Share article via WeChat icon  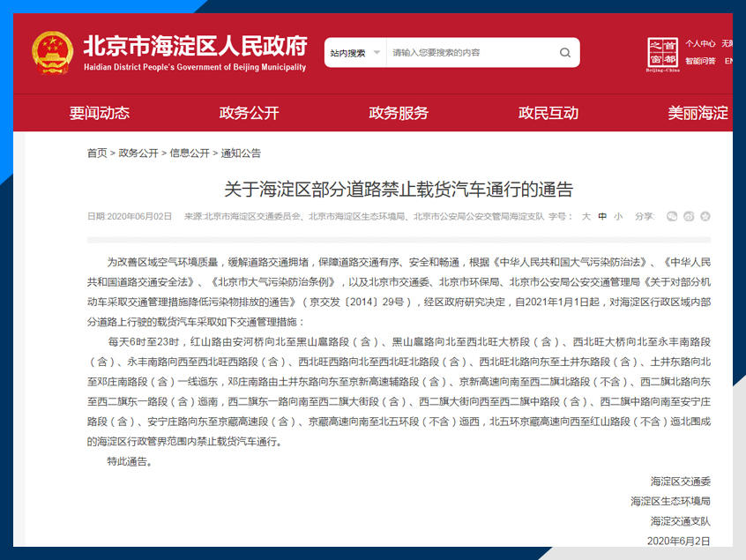point(672,216)
